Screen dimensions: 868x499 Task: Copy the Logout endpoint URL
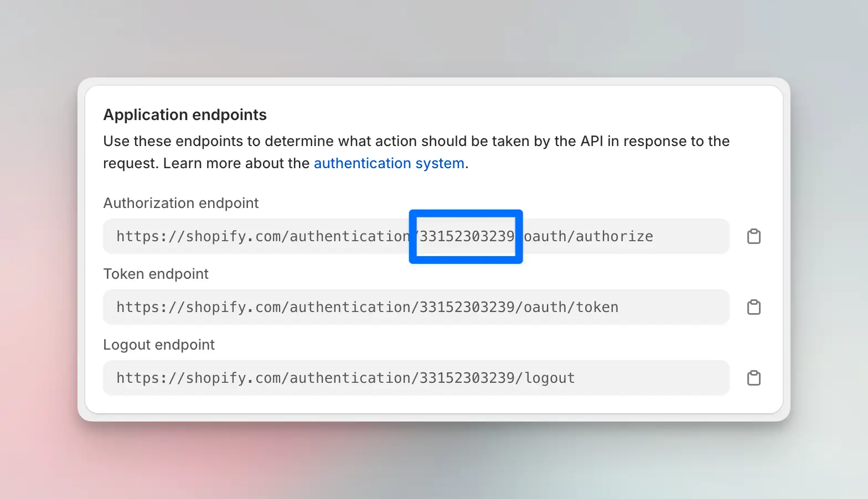[x=753, y=378]
